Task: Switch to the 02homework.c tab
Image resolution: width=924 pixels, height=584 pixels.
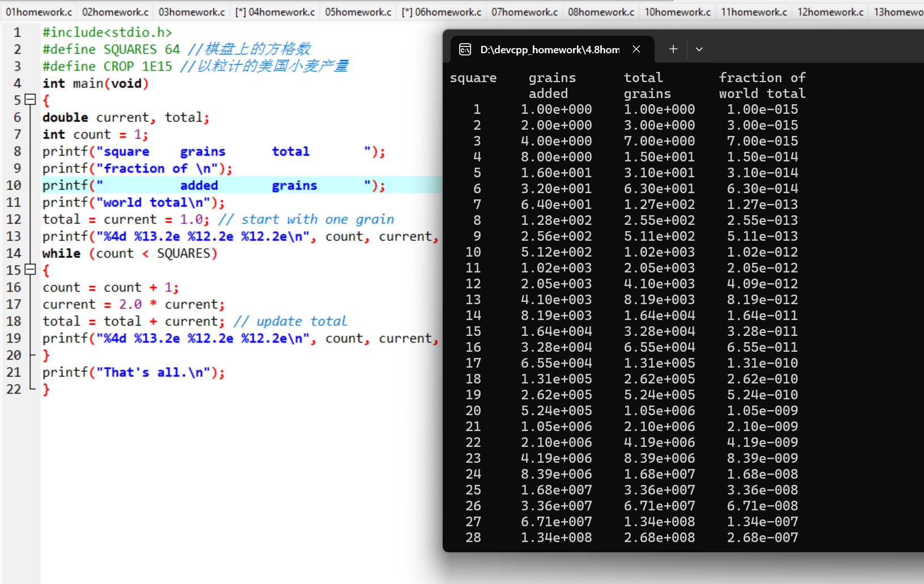Action: pos(115,12)
